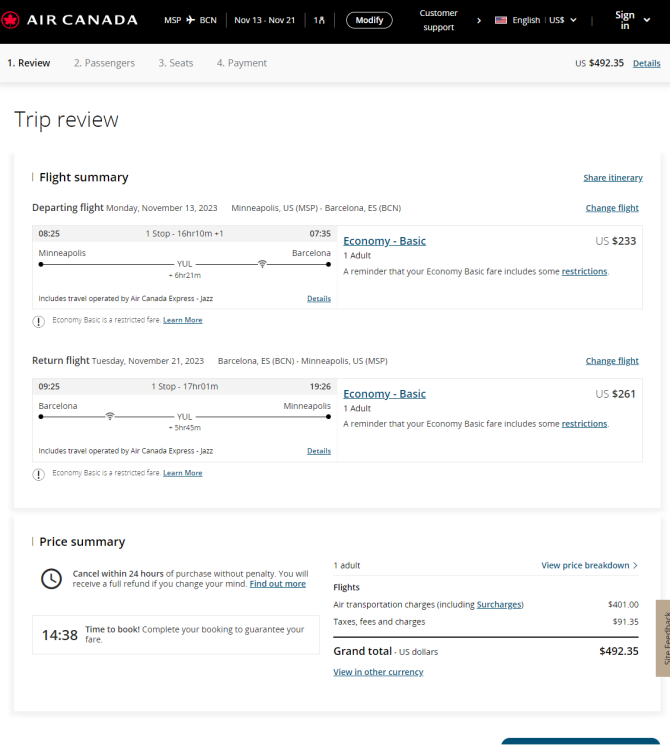Click the 14:38 booking countdown timer

60,635
